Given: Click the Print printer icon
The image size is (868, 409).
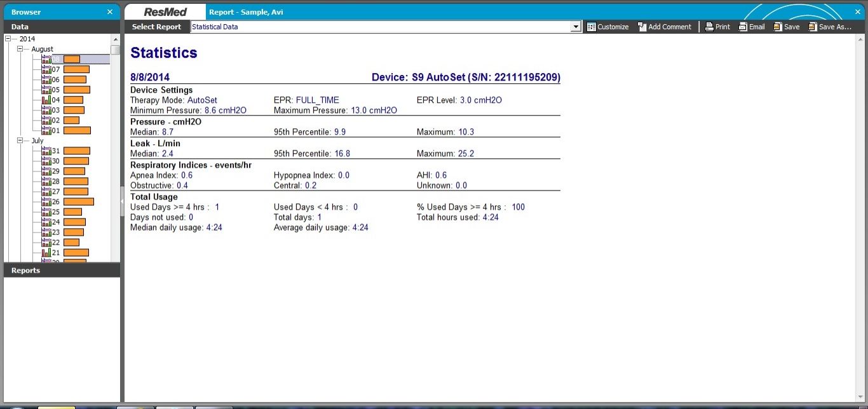Looking at the screenshot, I should [710, 27].
